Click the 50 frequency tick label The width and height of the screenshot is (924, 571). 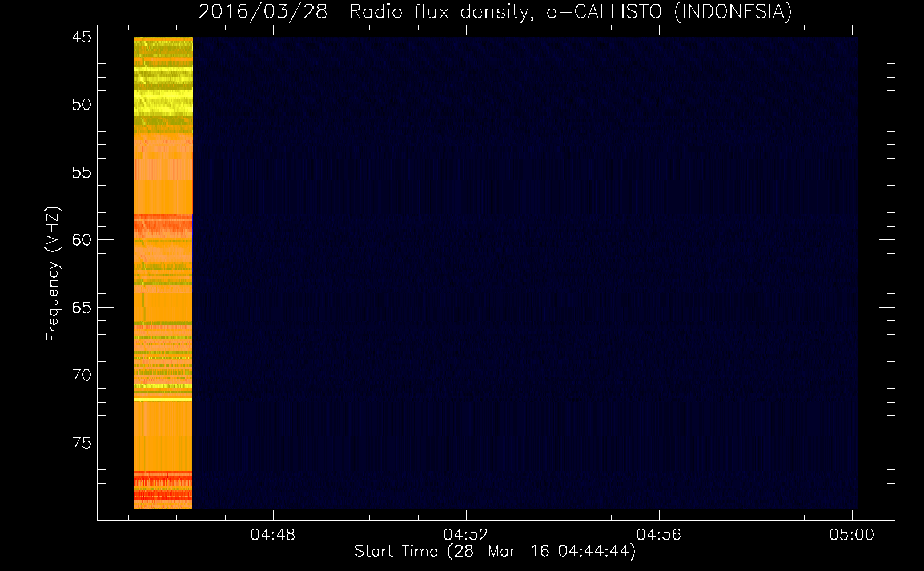[82, 104]
